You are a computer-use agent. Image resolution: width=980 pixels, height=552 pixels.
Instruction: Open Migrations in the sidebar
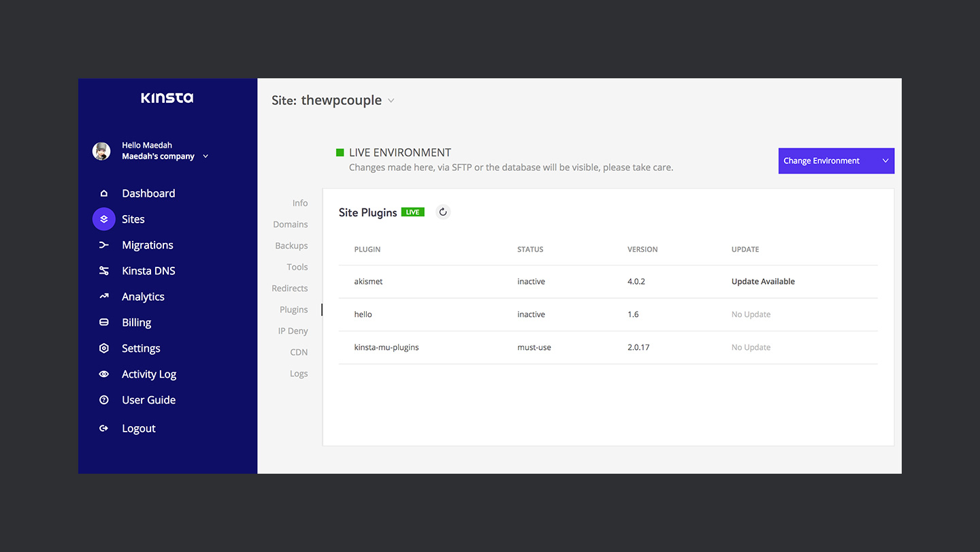148,245
